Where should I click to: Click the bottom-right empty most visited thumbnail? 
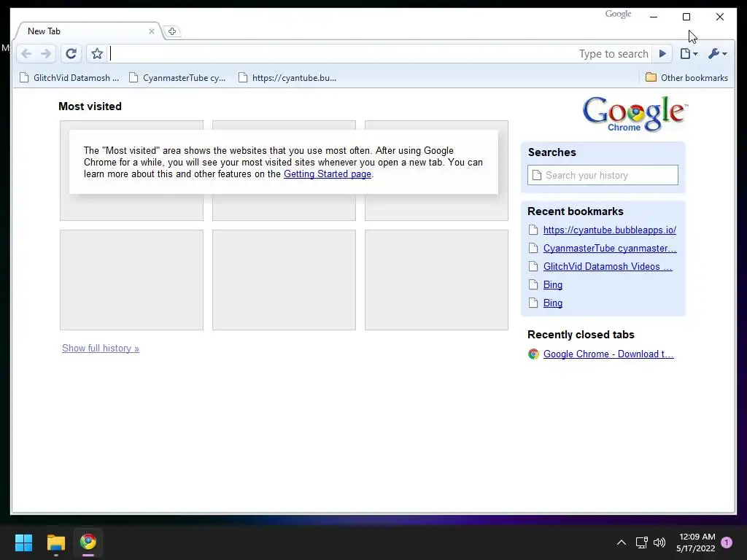point(436,280)
